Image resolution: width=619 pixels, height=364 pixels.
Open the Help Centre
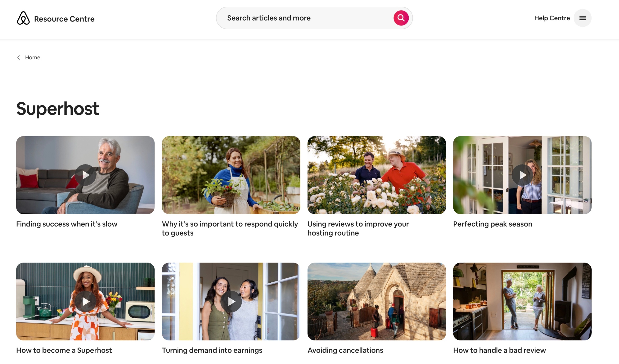click(552, 18)
